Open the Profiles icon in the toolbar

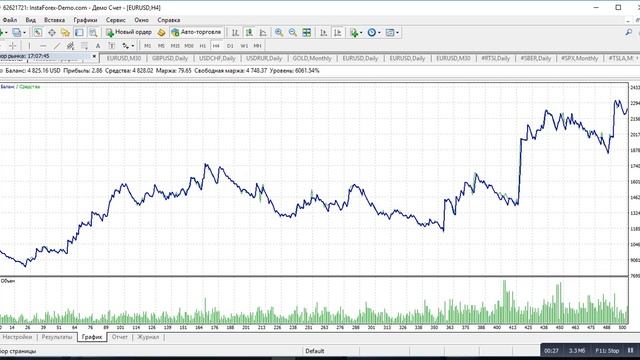click(16, 32)
